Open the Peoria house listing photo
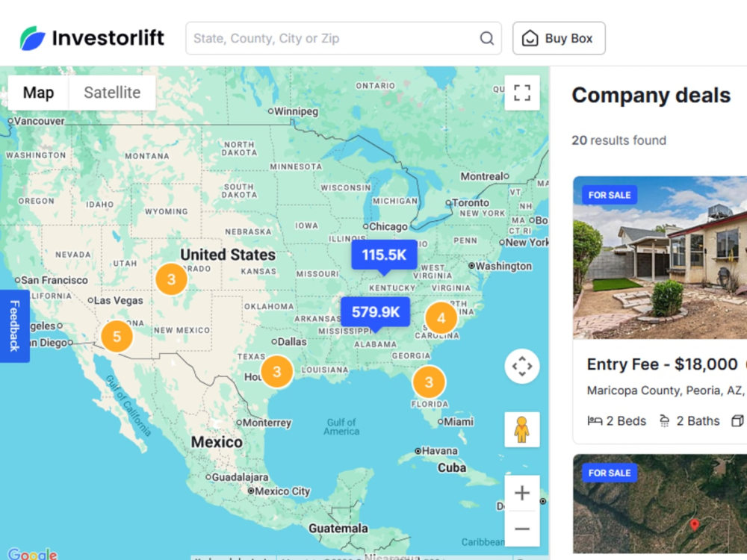Viewport: 747px width, 560px height. point(660,258)
